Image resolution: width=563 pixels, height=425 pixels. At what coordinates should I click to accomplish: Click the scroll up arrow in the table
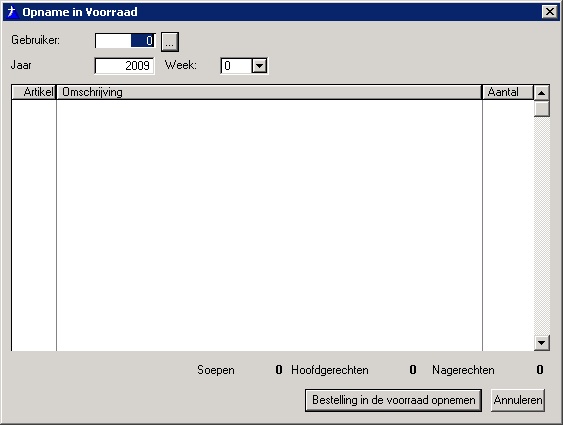coord(541,93)
